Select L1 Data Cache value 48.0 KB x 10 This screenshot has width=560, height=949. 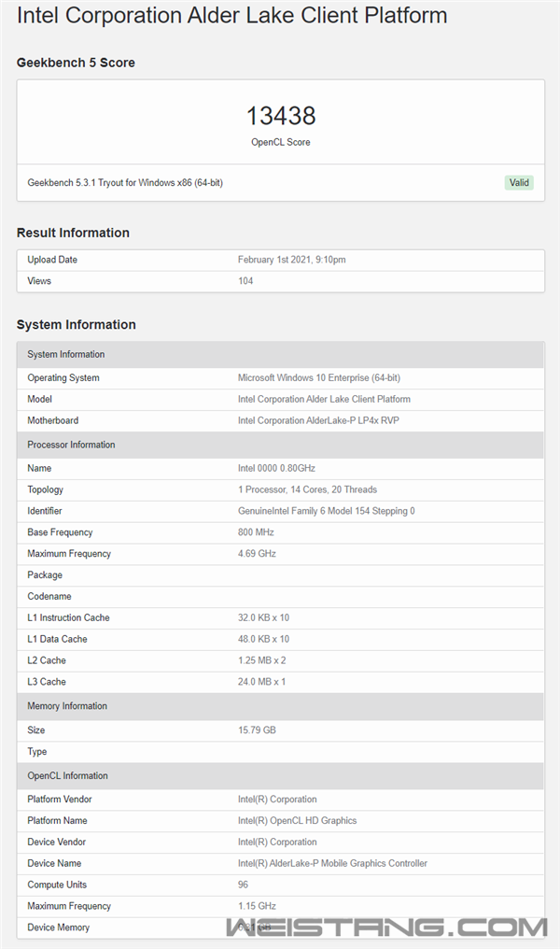(x=264, y=639)
